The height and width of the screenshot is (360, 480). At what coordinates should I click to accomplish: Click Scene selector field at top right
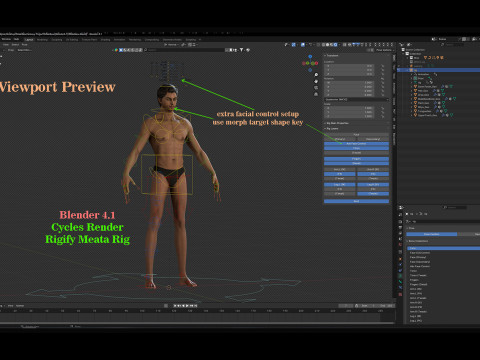tap(447, 39)
